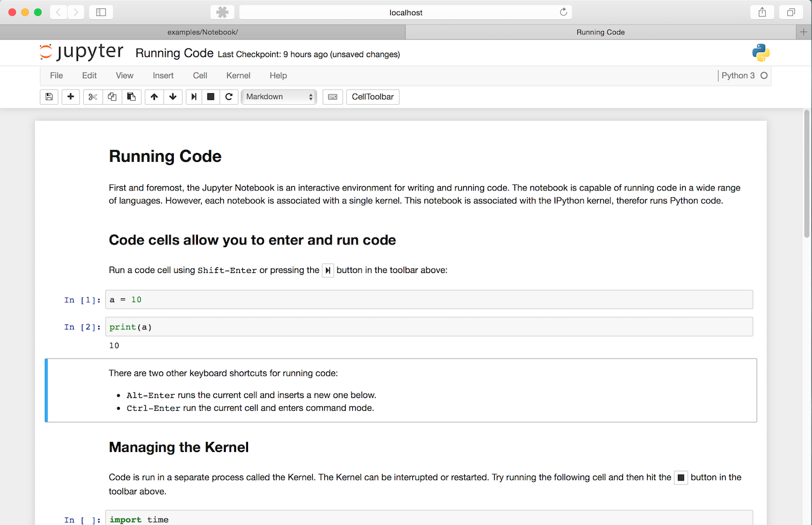Interrupt the kernel using the stop icon

tap(210, 96)
